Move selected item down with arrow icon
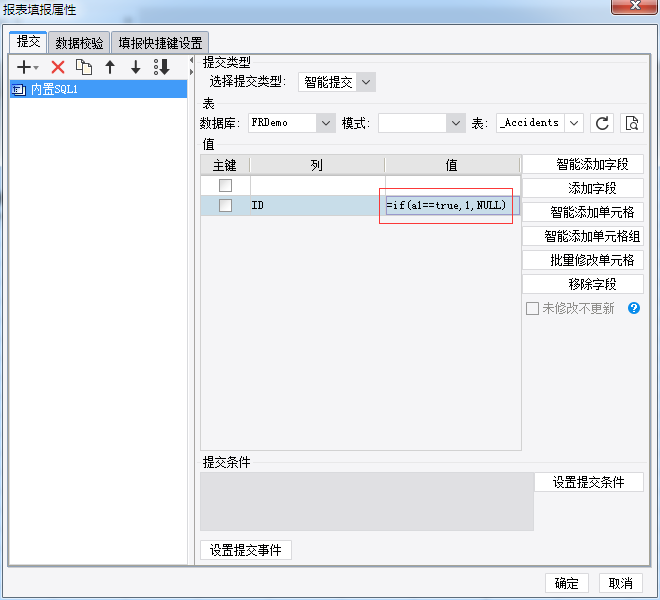This screenshot has height=600, width=660. pos(136,67)
